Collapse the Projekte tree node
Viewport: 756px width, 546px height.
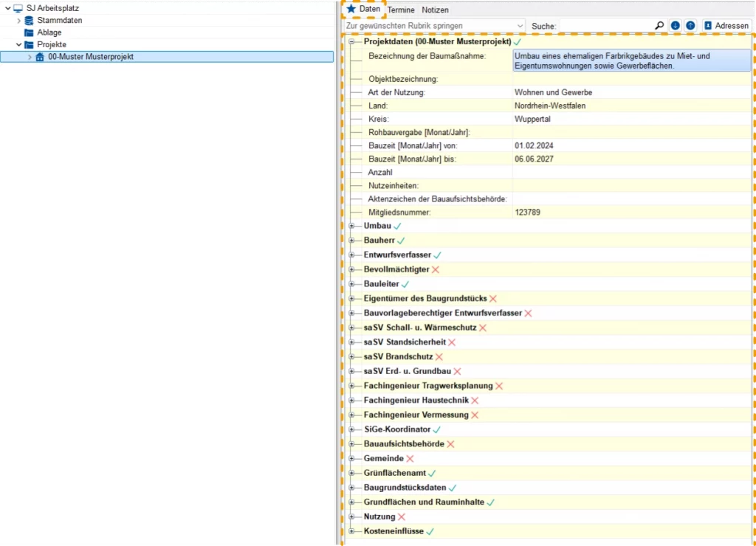pyautogui.click(x=19, y=45)
